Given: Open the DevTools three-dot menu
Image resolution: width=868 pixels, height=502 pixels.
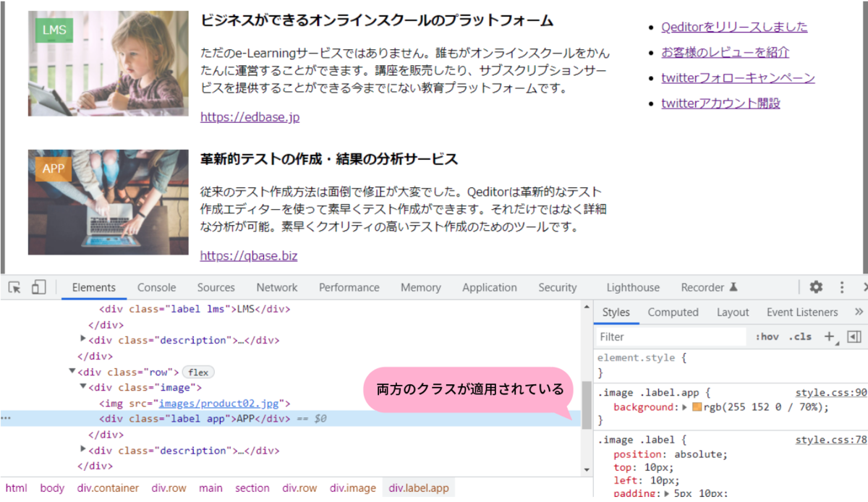Looking at the screenshot, I should [x=842, y=287].
